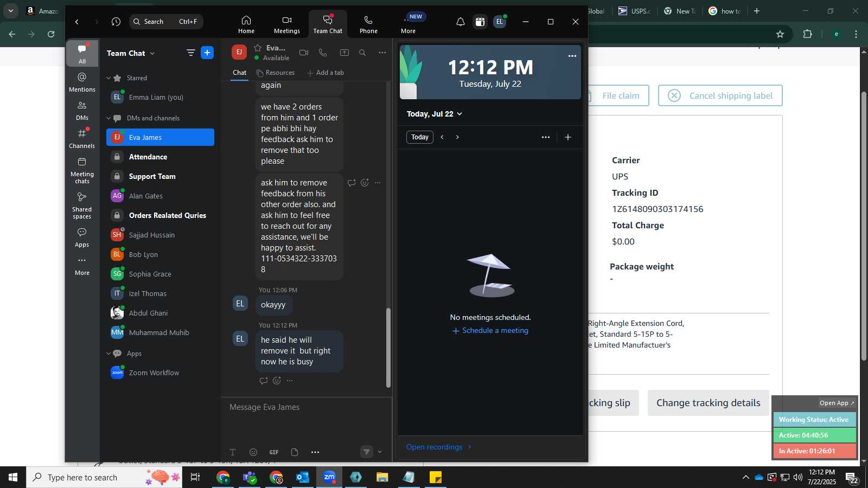Open GIF picker in composer
The image size is (868, 488).
click(274, 452)
